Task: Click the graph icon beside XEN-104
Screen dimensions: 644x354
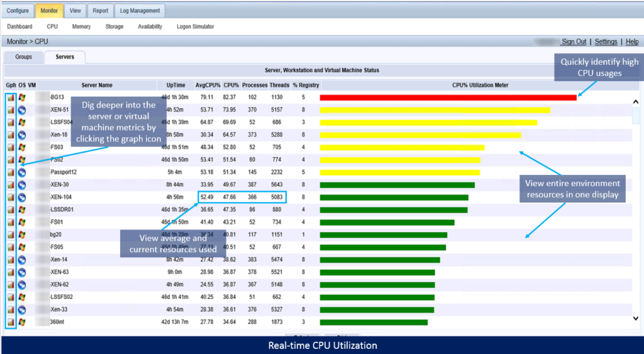Action: 11,197
